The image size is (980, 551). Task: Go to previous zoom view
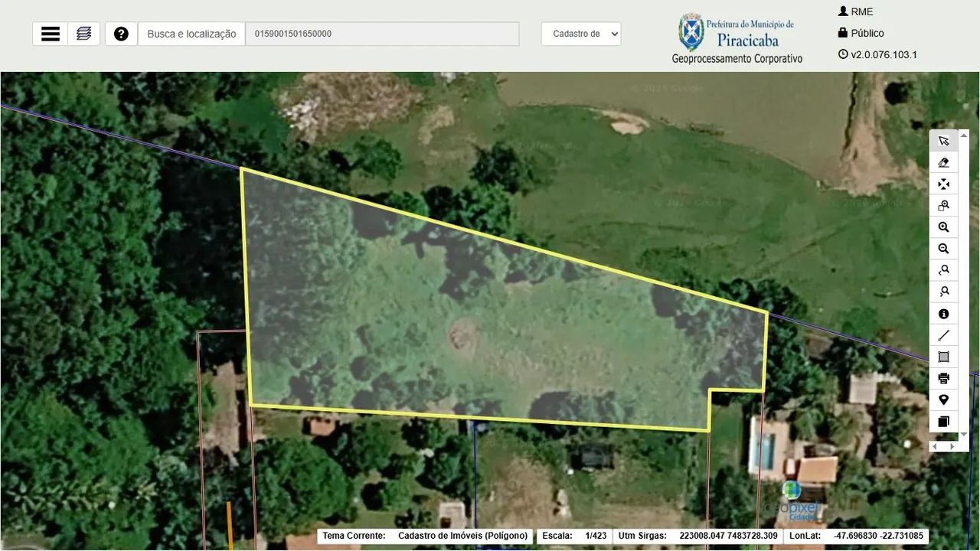point(943,270)
